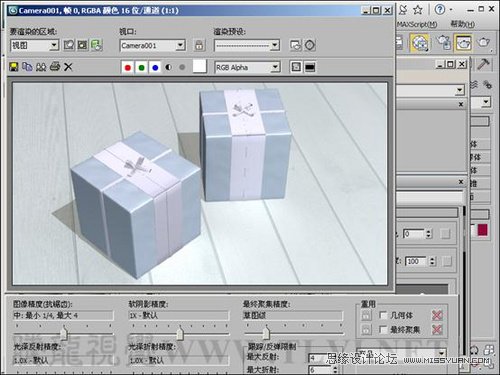This screenshot has height=375, width=500.
Task: Open the Camera001 viewport dropdown
Action: pyautogui.click(x=153, y=45)
